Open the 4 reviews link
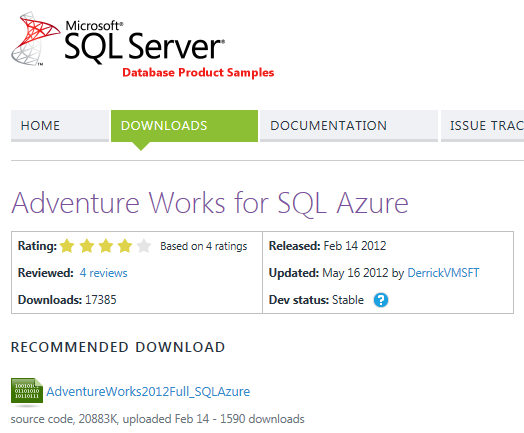This screenshot has width=524, height=433. [x=104, y=273]
